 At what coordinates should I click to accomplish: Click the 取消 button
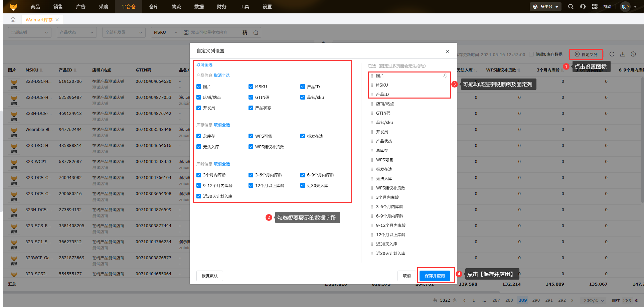pyautogui.click(x=407, y=276)
